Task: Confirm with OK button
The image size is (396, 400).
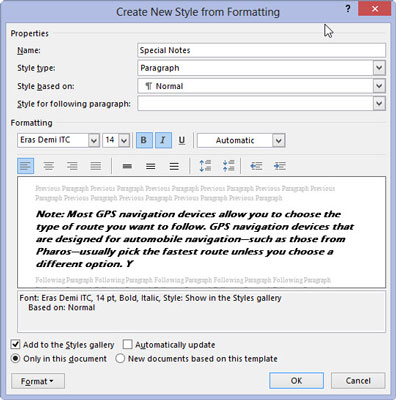Action: (296, 380)
